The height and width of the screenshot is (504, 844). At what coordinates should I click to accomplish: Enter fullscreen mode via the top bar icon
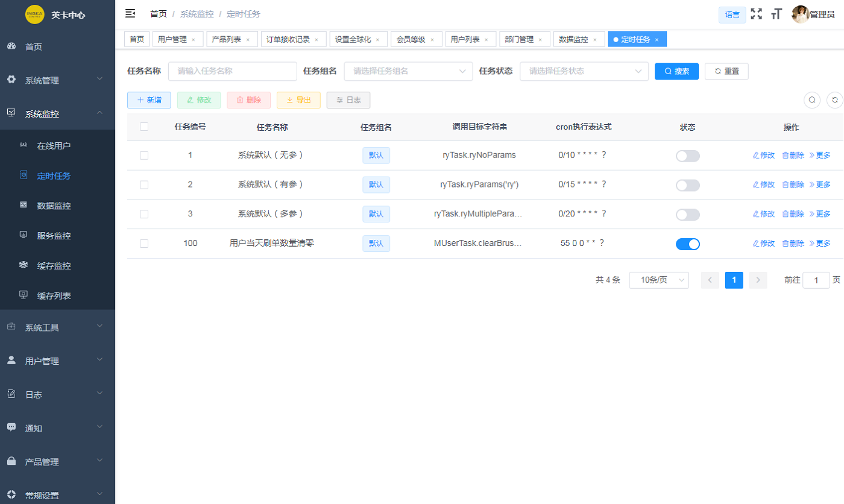(x=757, y=14)
